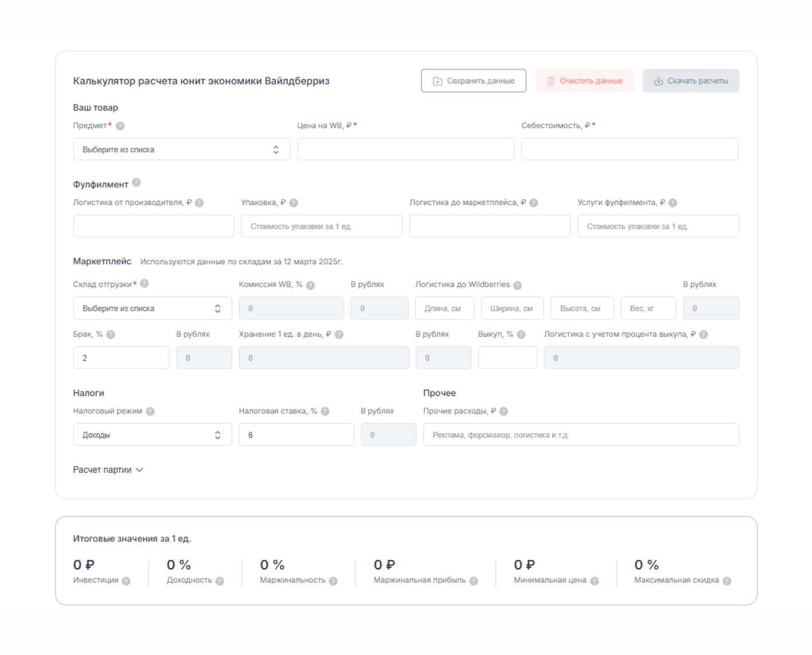Focus the Упаковка cost input field

click(322, 226)
